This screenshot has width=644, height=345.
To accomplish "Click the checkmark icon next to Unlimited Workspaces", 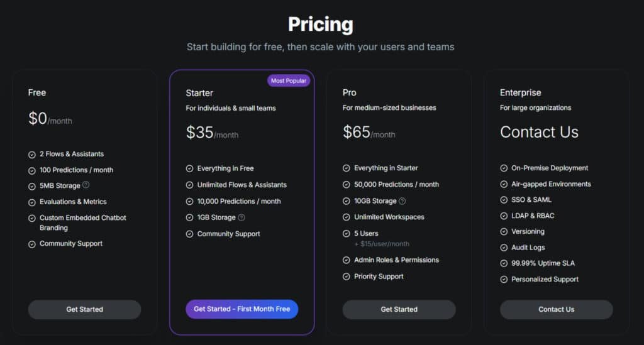I will 347,217.
